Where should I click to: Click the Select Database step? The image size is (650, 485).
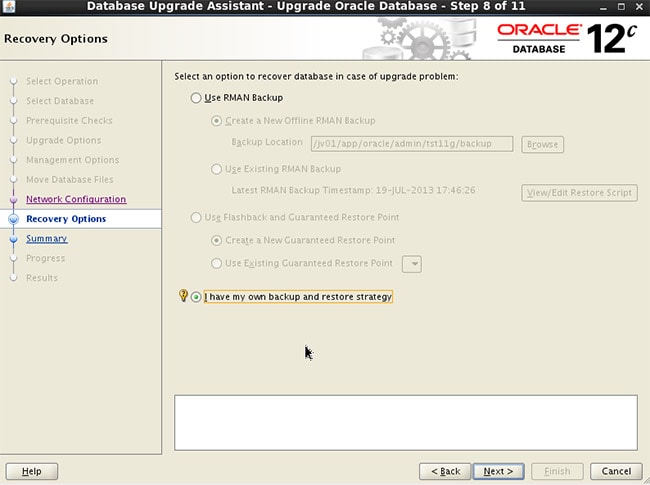tap(60, 101)
